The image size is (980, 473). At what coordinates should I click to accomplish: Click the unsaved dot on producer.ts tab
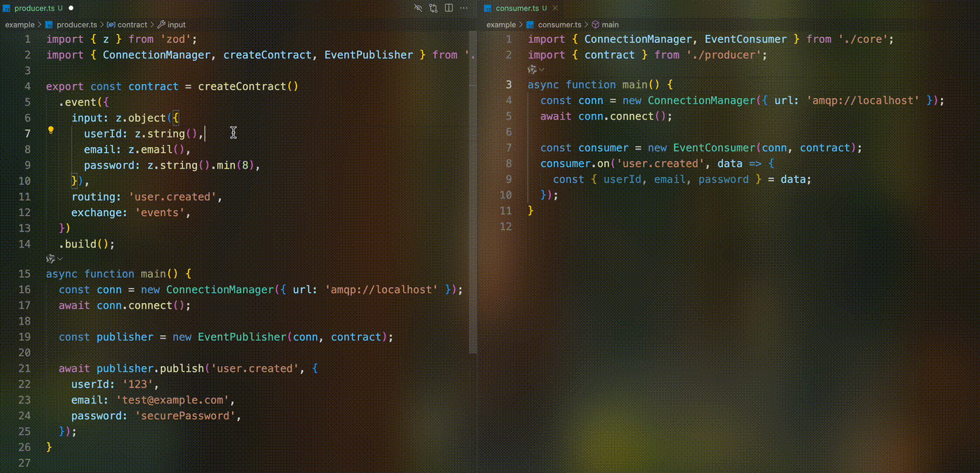[71, 8]
